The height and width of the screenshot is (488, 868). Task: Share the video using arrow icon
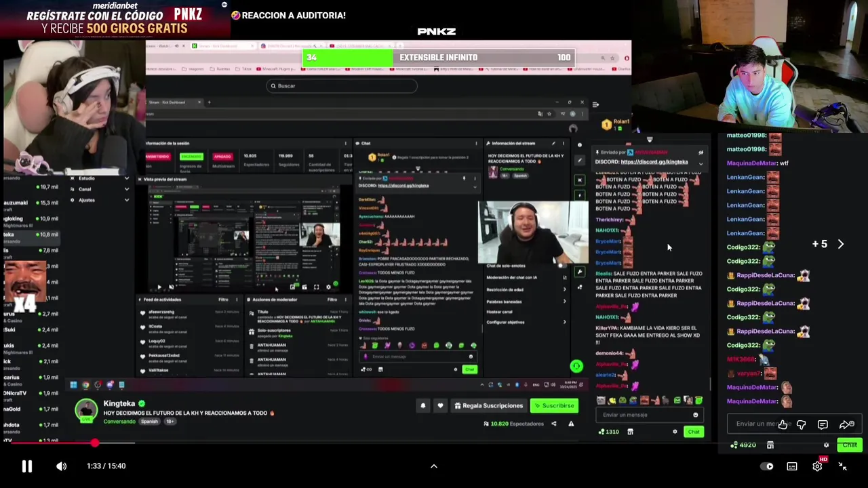[x=845, y=425]
